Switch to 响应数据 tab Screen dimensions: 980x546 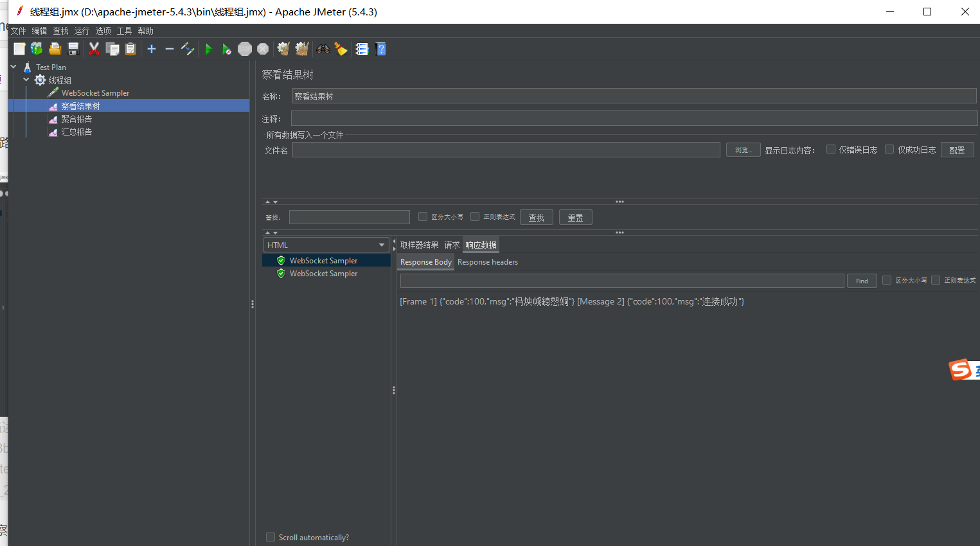pos(481,245)
